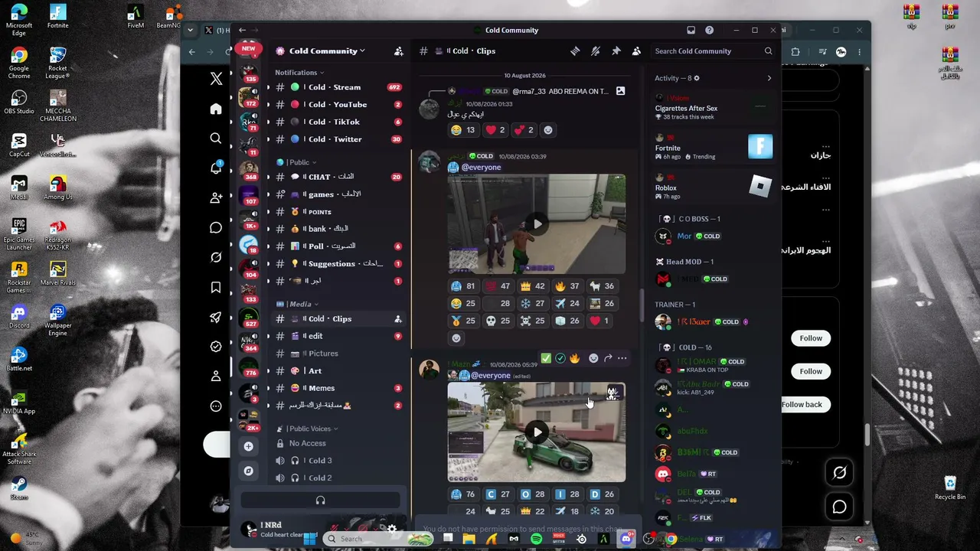Join the Cold 3 voice channel
The width and height of the screenshot is (980, 551).
[338, 461]
